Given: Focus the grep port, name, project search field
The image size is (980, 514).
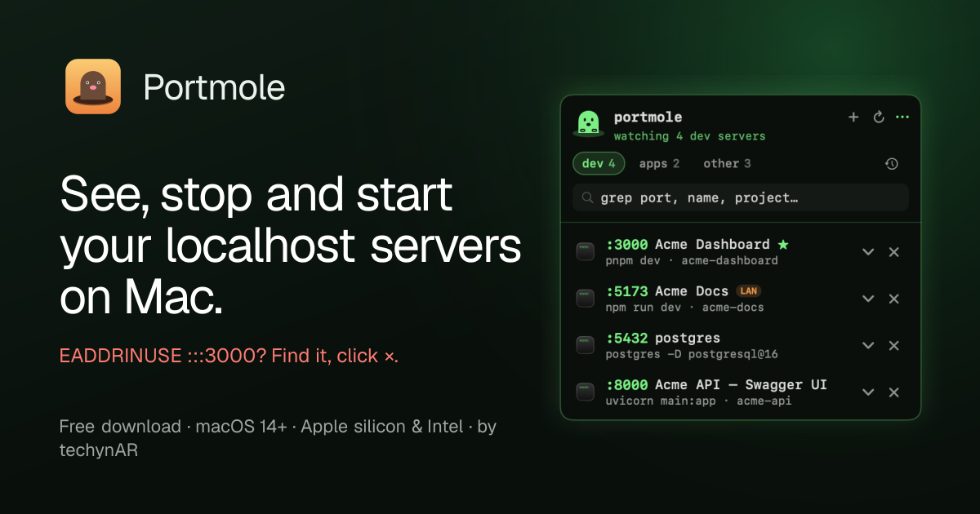Looking at the screenshot, I should pos(741,197).
